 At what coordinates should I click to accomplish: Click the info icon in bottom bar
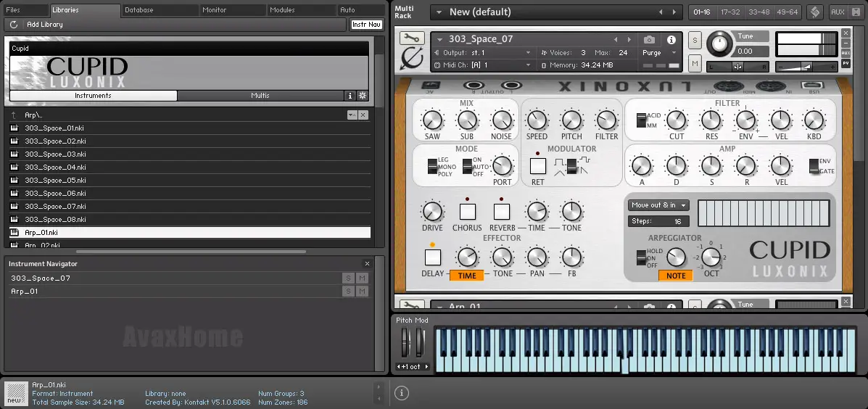401,393
